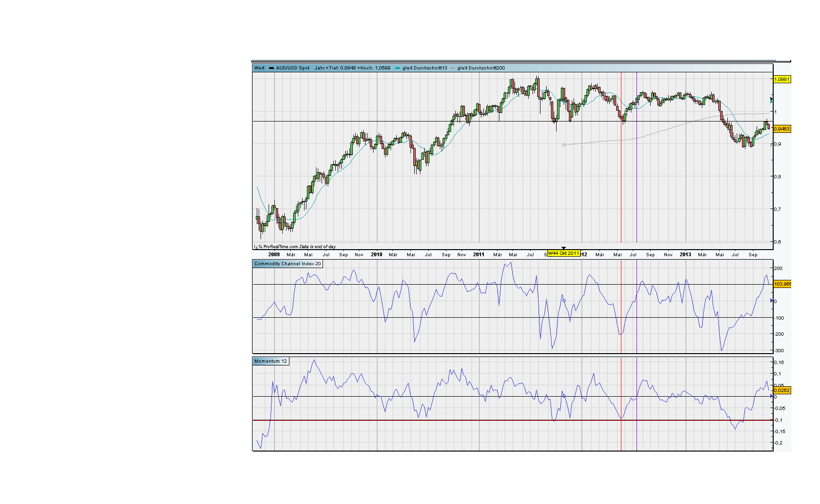The width and height of the screenshot is (820, 504).
Task: Select the gleit Durchschnitt13 legend label
Action: (x=425, y=68)
